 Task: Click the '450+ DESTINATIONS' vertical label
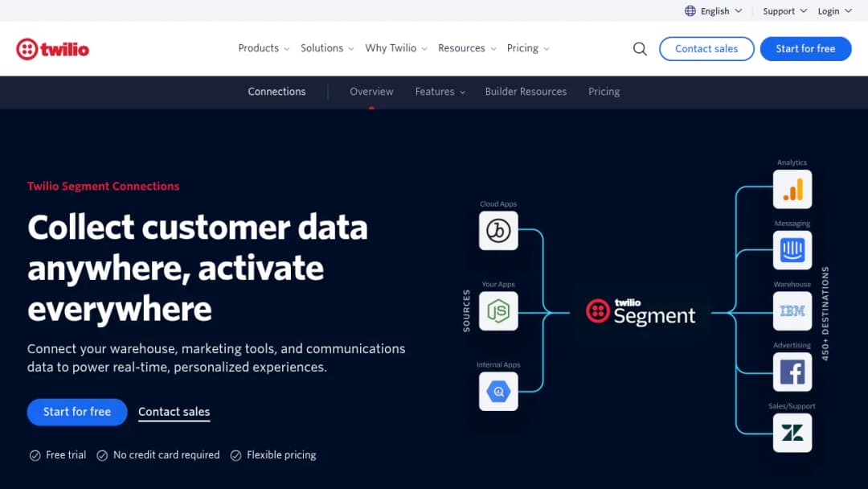coord(825,314)
